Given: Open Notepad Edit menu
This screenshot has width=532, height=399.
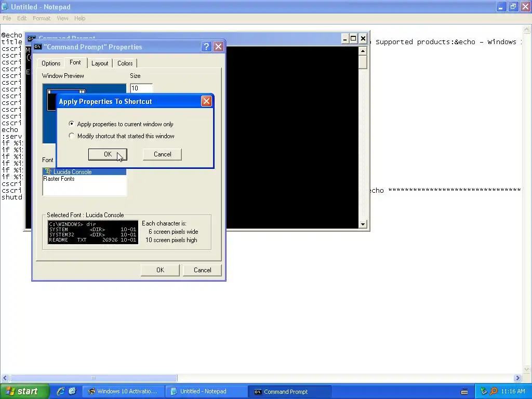Looking at the screenshot, I should (22, 18).
